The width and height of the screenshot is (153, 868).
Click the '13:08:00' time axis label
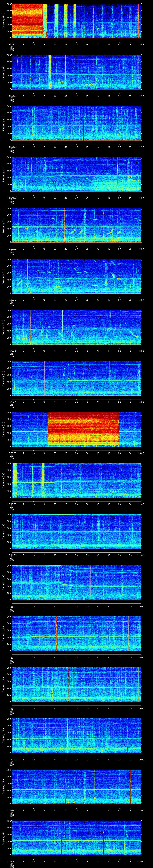tap(12, 402)
